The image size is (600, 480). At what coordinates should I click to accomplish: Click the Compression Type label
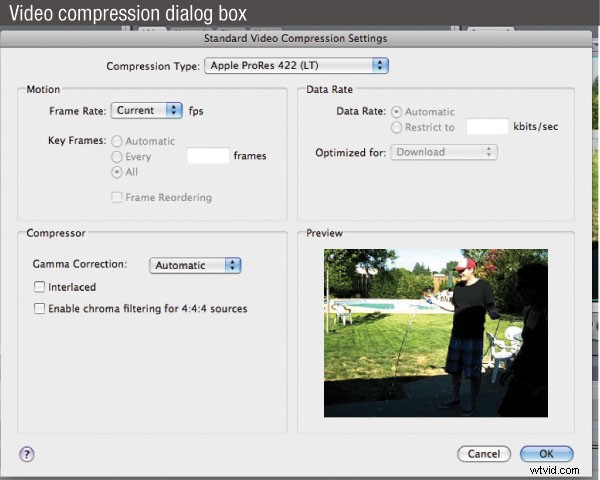click(x=153, y=66)
